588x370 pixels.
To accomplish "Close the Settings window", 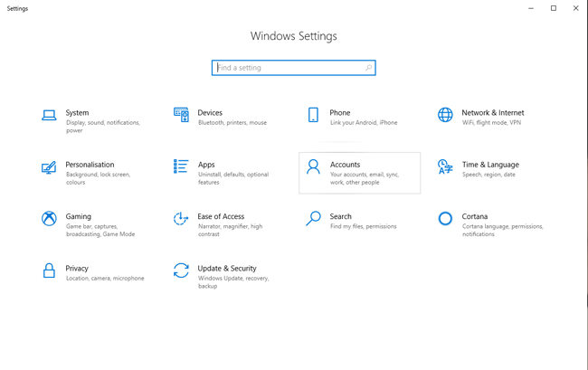I will tap(576, 8).
